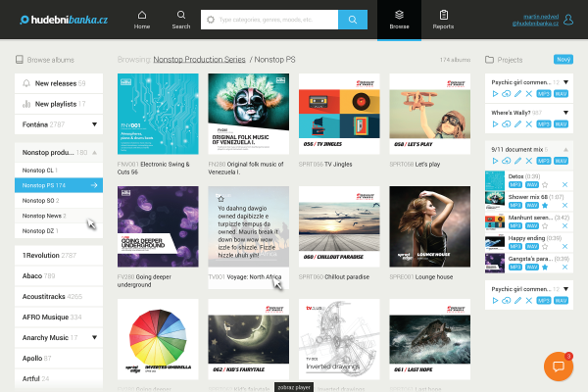Screen dimensions: 588x392
Task: Edit the 9/11 document mix project
Action: tap(517, 161)
